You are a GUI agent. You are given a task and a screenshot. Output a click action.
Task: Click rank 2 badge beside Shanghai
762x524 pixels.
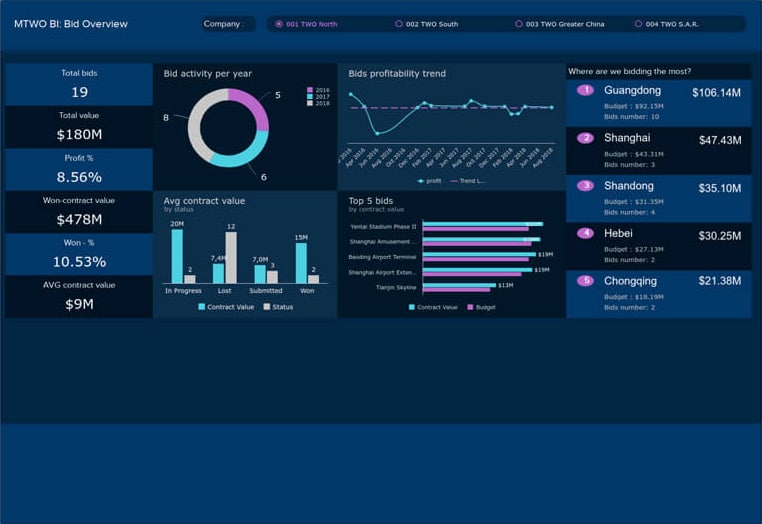[586, 138]
